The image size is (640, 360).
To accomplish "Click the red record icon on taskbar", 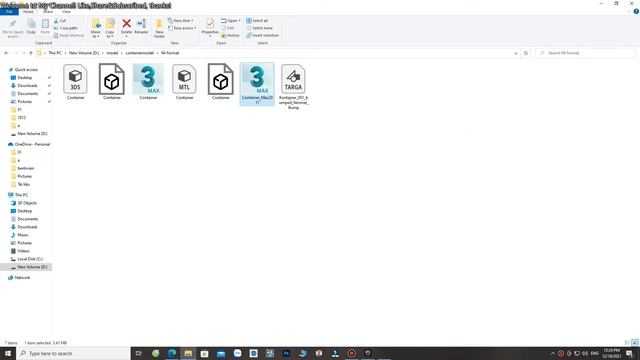I will tap(351, 353).
